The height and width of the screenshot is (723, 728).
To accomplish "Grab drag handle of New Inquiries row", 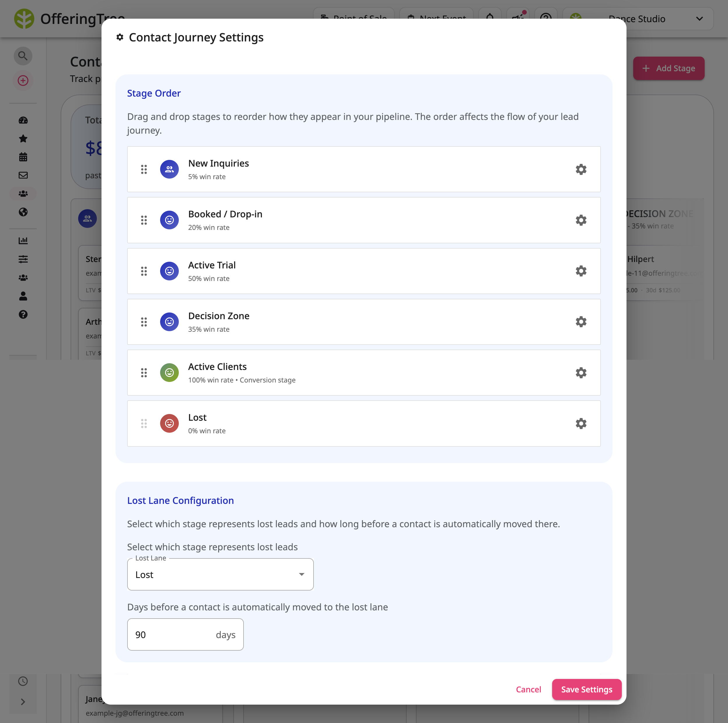I will coord(144,169).
